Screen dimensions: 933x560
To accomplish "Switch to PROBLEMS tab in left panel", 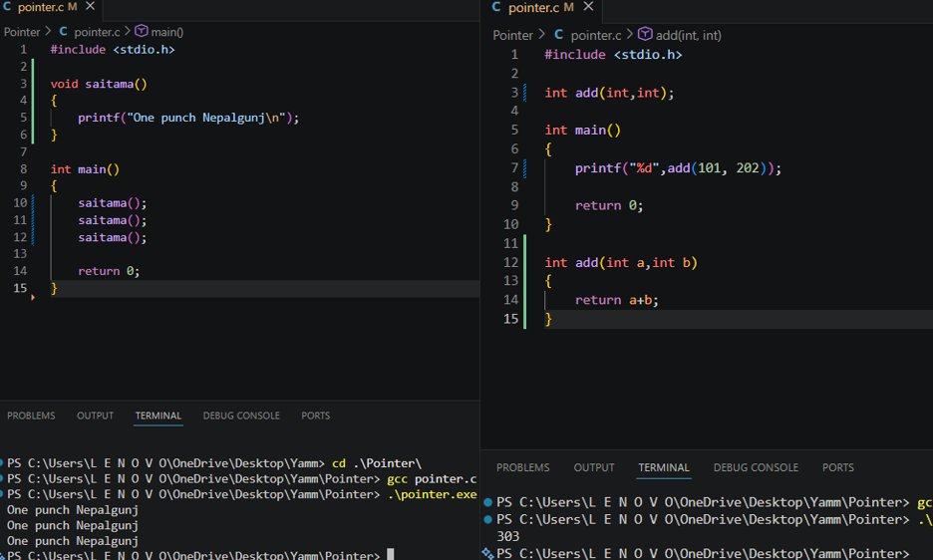I will (x=31, y=416).
